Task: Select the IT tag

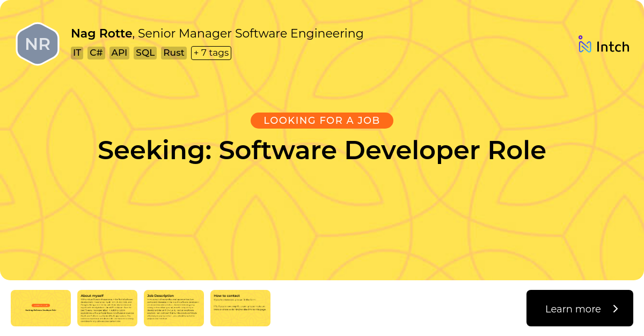Action: 77,53
